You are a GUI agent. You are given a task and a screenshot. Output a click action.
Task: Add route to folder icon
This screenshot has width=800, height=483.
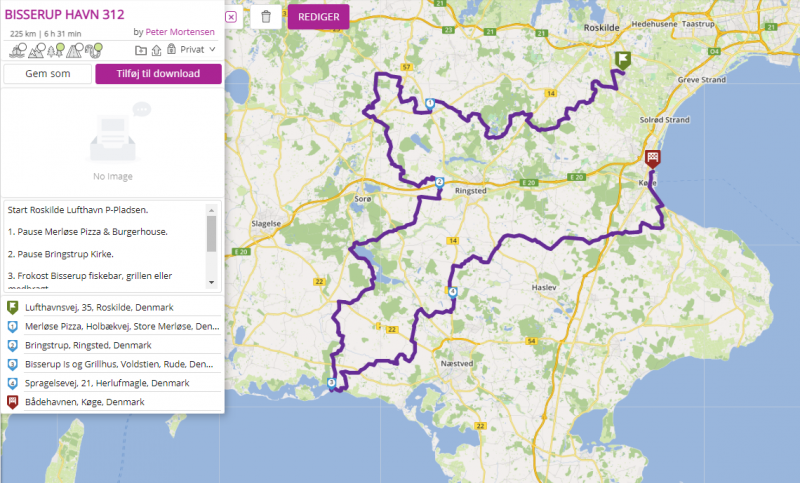point(141,50)
